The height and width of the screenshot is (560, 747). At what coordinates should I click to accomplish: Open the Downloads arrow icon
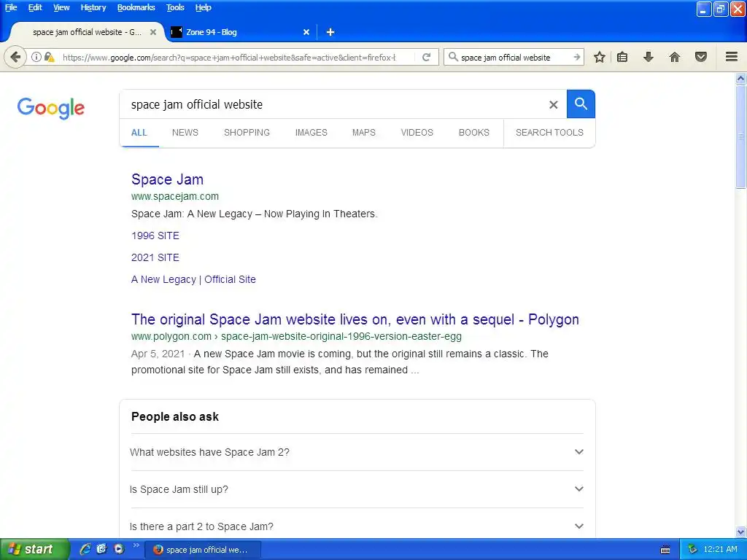click(649, 57)
